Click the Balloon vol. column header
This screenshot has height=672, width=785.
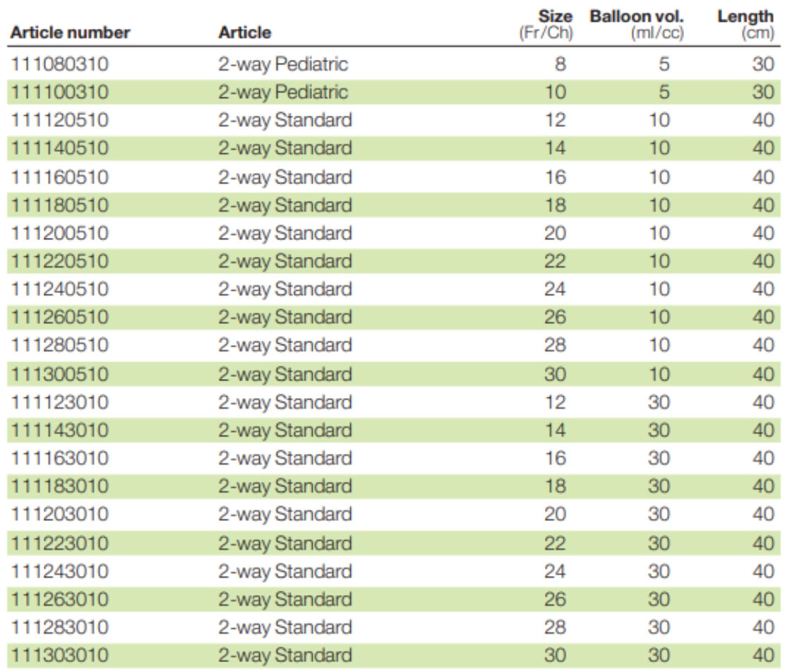[637, 25]
